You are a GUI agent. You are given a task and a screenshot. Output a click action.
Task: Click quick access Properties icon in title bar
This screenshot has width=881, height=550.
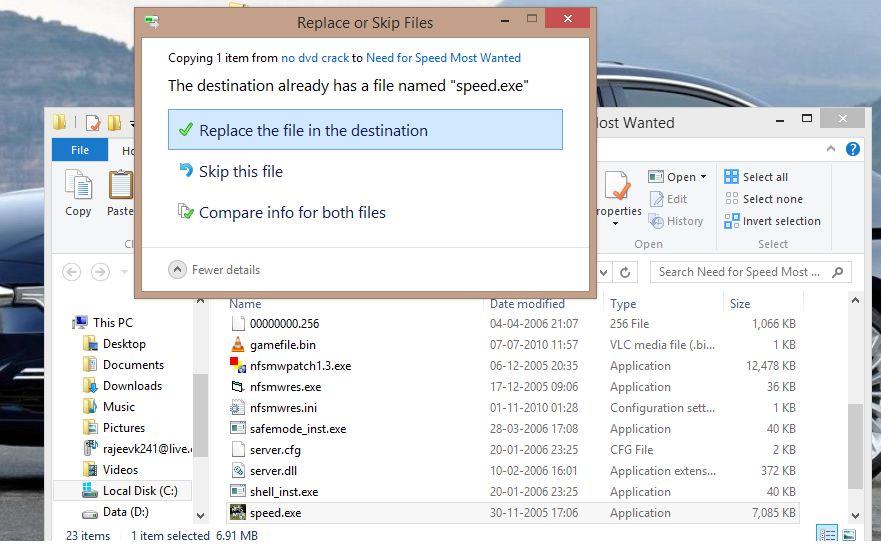[x=93, y=122]
